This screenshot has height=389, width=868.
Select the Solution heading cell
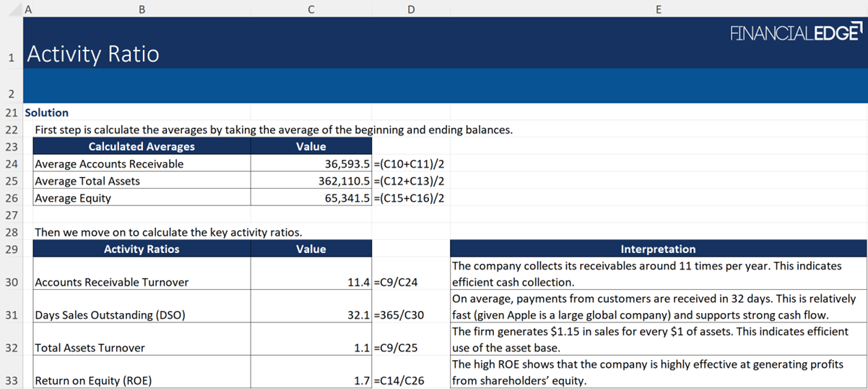[x=47, y=113]
